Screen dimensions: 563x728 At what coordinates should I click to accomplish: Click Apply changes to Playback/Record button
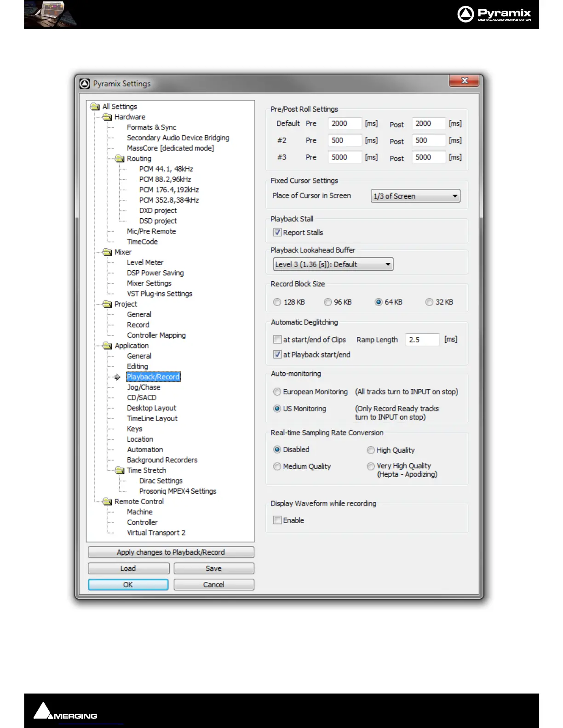tap(171, 552)
